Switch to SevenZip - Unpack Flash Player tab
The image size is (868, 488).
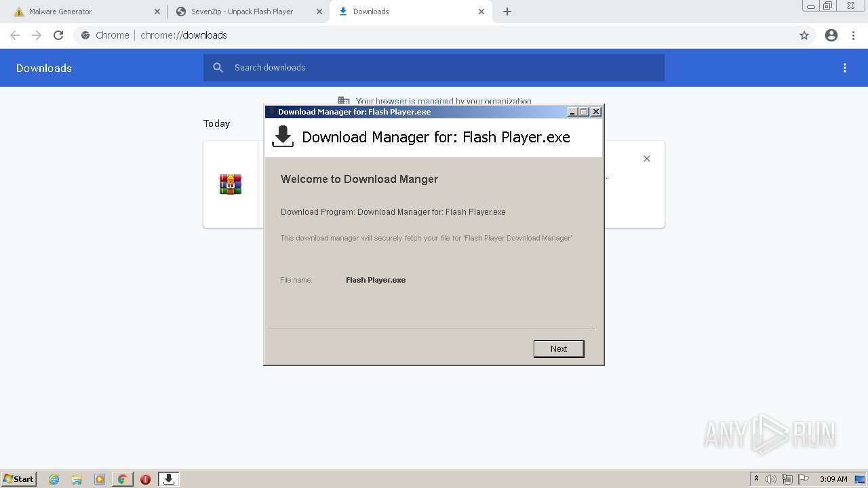point(248,12)
